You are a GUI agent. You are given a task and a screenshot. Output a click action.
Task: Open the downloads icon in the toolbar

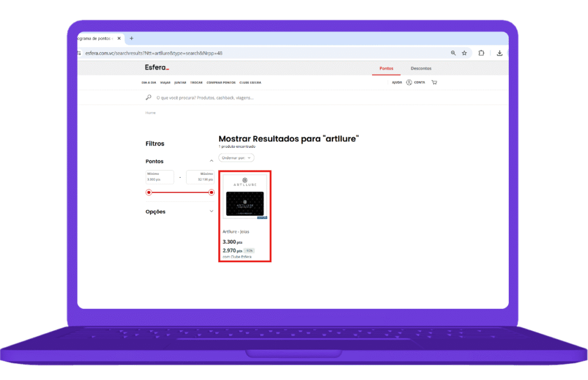(x=500, y=52)
